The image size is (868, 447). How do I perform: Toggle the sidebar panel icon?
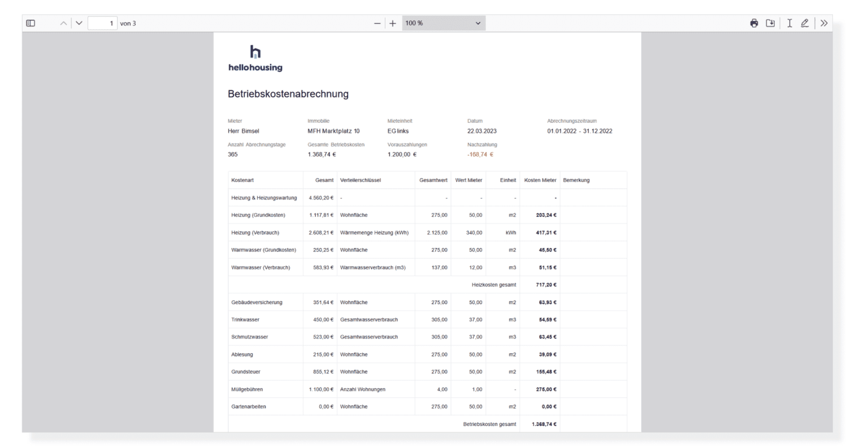tap(31, 23)
